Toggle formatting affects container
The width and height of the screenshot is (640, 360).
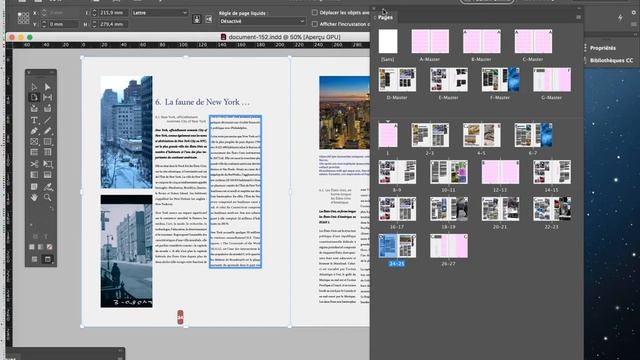coord(35,236)
